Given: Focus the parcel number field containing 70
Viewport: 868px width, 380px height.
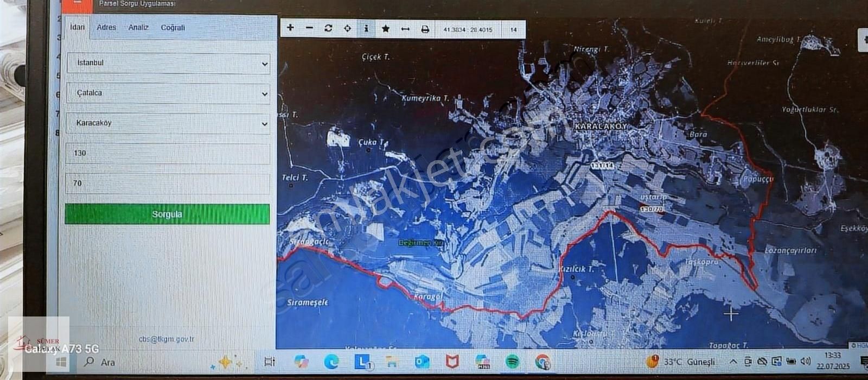Looking at the screenshot, I should pos(168,183).
